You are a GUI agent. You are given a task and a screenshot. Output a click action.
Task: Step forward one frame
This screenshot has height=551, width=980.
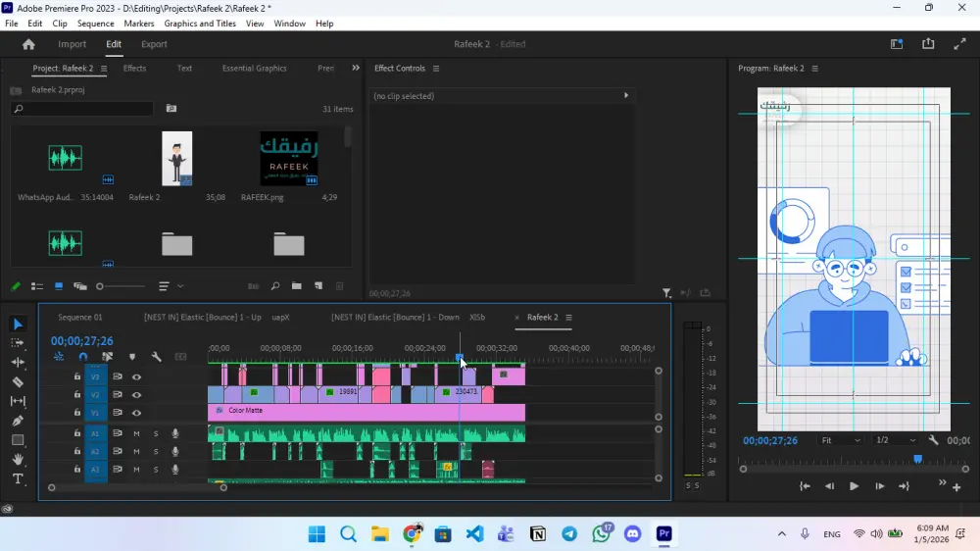click(879, 486)
